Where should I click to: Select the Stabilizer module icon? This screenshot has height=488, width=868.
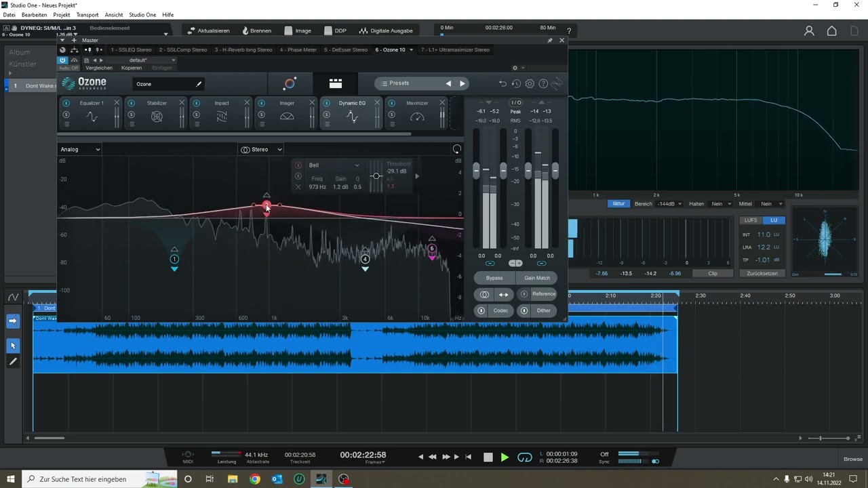(x=157, y=117)
